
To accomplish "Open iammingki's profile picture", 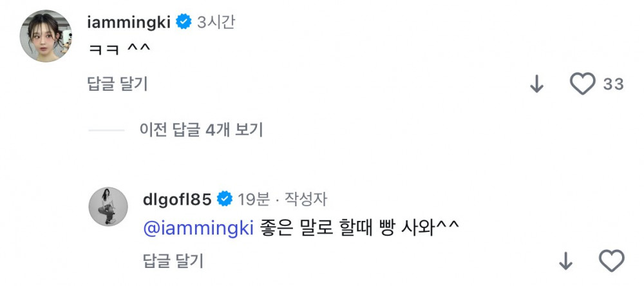I will [46, 36].
